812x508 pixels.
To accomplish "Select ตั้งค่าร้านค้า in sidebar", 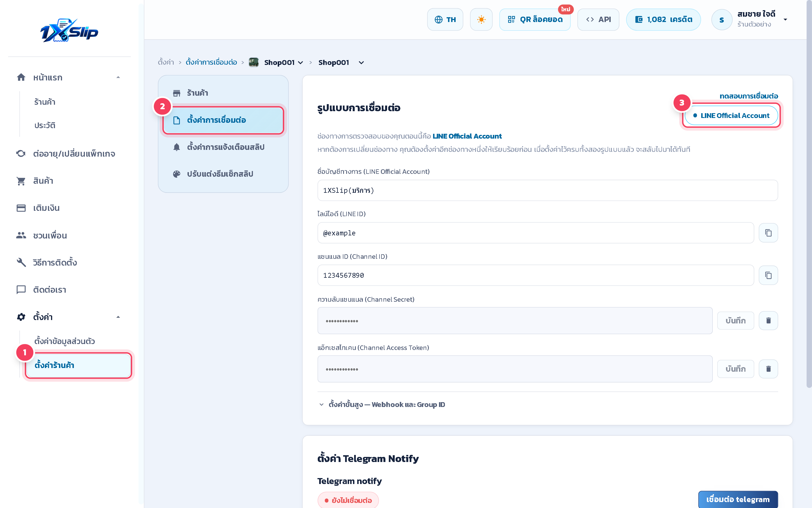I will pyautogui.click(x=78, y=365).
